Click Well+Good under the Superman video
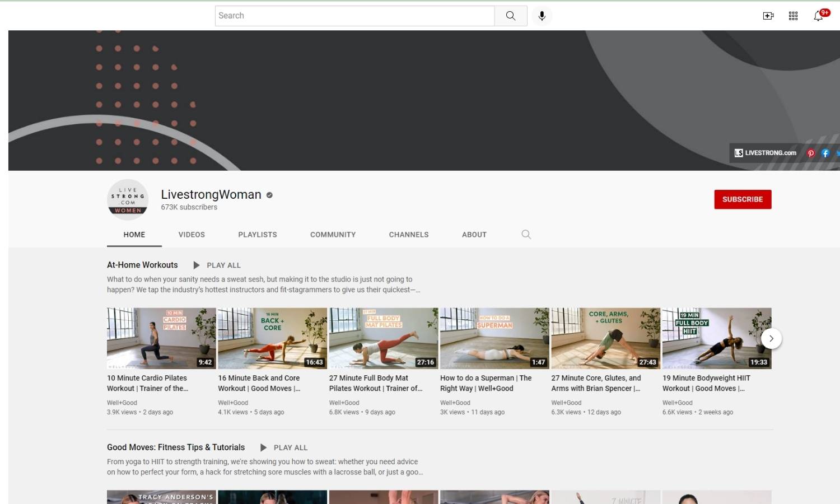This screenshot has width=840, height=504. pyautogui.click(x=455, y=403)
